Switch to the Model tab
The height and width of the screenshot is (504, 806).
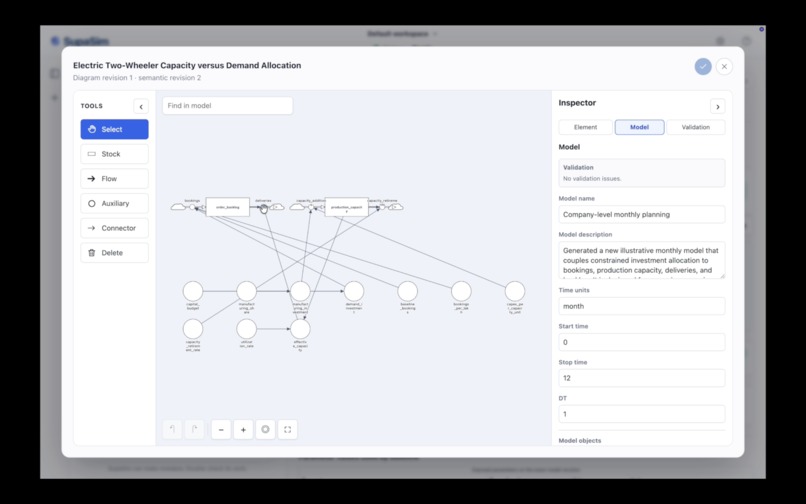pos(639,127)
